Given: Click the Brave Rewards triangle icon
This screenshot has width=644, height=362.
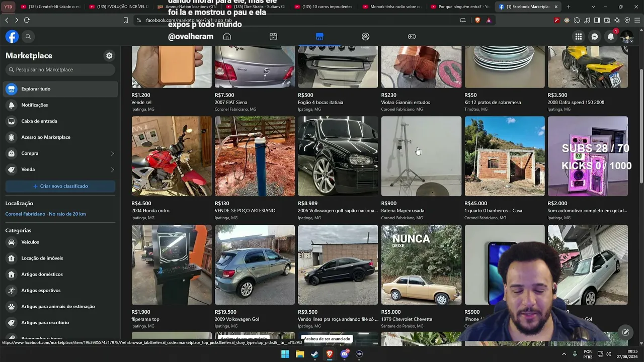Looking at the screenshot, I should [x=489, y=20].
